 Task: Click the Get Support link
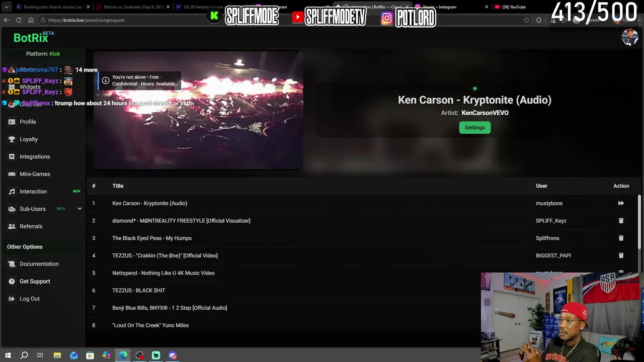pyautogui.click(x=35, y=282)
